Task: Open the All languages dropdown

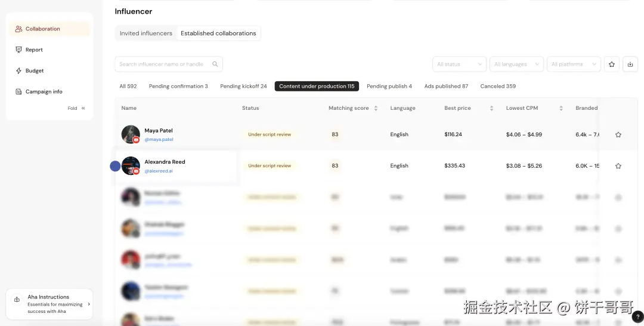Action: coord(516,64)
